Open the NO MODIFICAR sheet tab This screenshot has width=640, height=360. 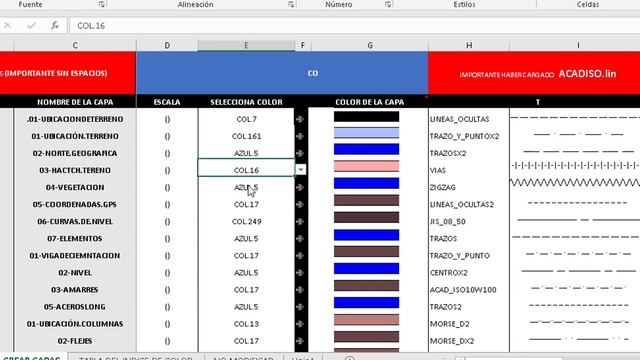[243, 358]
